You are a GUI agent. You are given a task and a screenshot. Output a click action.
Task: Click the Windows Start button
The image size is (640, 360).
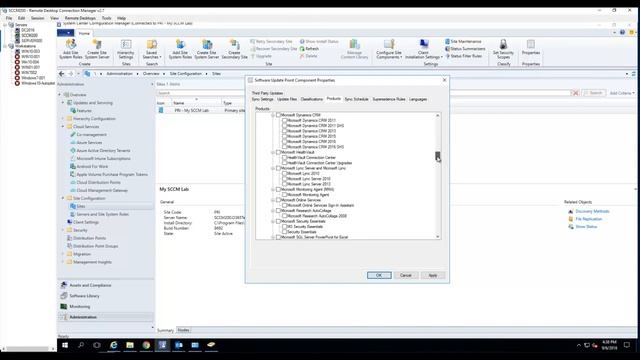tap(65, 345)
